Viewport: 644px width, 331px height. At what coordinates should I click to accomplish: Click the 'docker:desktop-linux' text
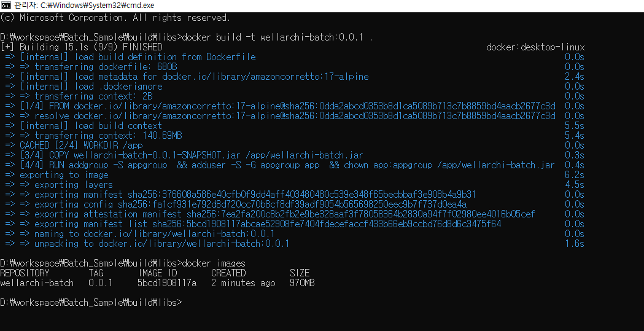(535, 47)
